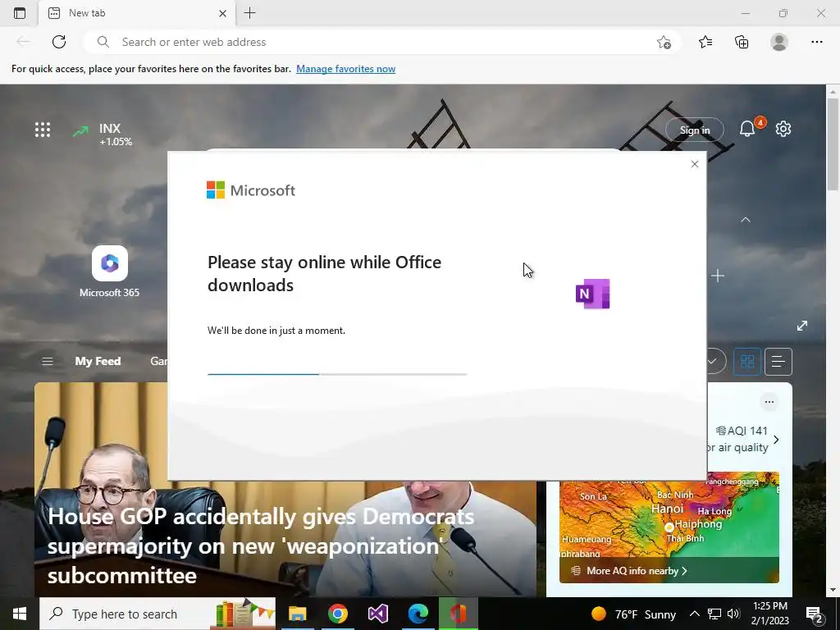
Task: Click the browser Back arrow
Action: [x=23, y=42]
